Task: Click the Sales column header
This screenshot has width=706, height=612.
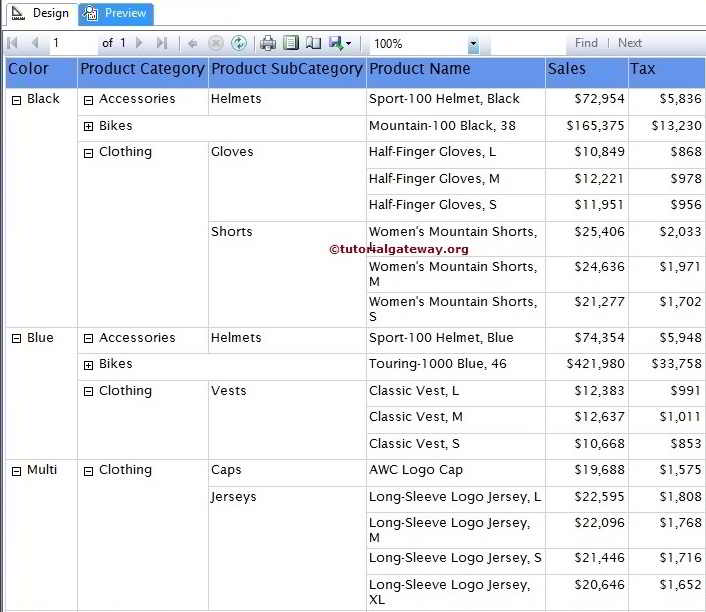Action: tap(587, 73)
